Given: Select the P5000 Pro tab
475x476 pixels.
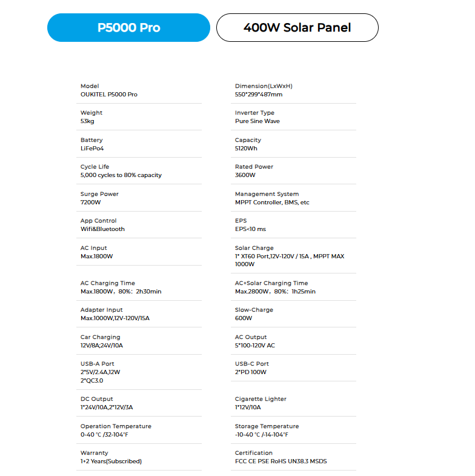Looking at the screenshot, I should coord(128,28).
